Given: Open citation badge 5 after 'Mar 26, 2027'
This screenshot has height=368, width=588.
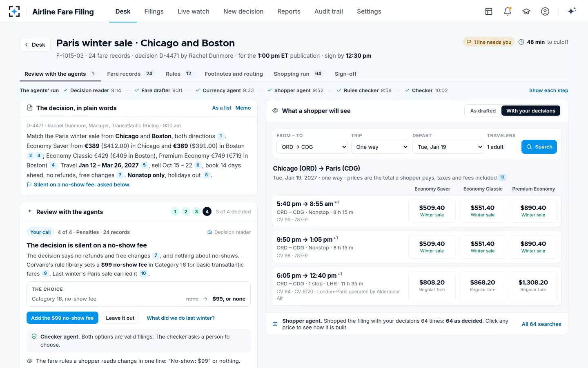Looking at the screenshot, I should pos(144,165).
